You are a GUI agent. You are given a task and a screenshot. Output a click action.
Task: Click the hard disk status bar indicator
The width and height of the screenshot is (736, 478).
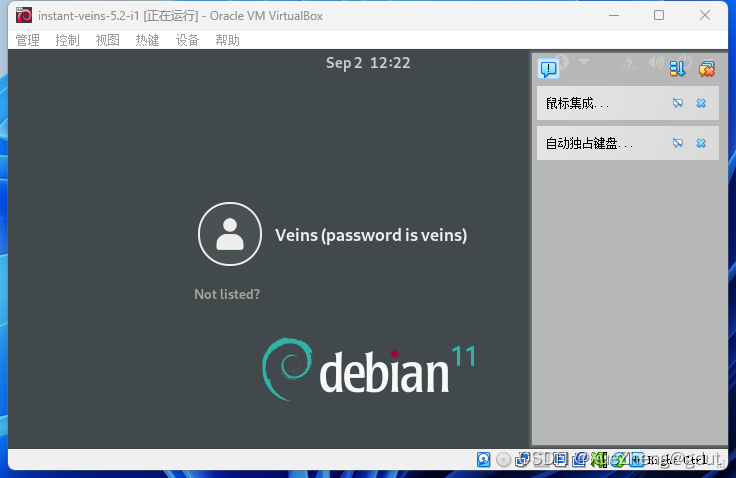(x=483, y=459)
